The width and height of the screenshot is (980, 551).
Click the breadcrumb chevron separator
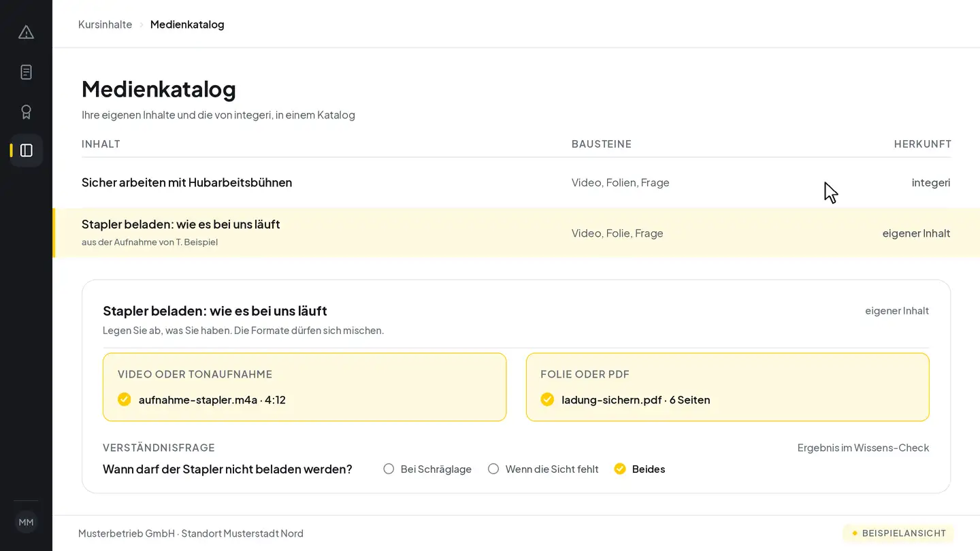point(142,24)
